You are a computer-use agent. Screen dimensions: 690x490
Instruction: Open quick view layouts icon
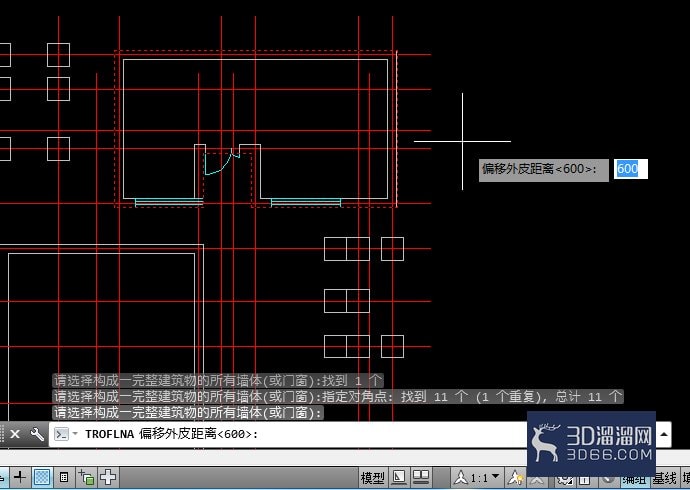(399, 477)
